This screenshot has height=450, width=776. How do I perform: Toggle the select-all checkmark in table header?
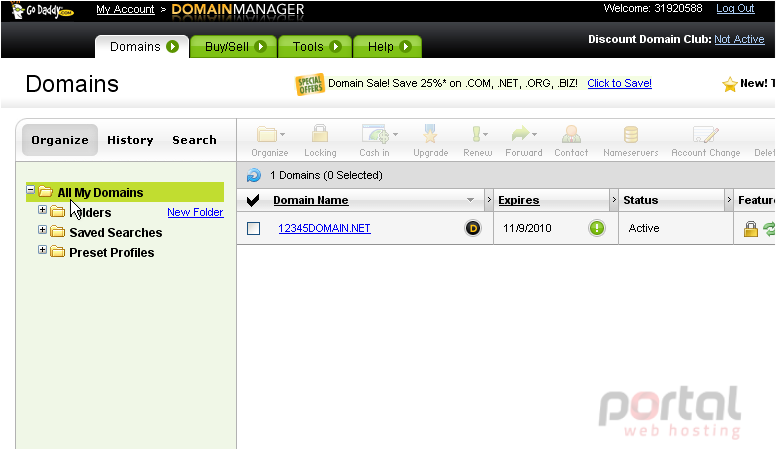(x=253, y=200)
